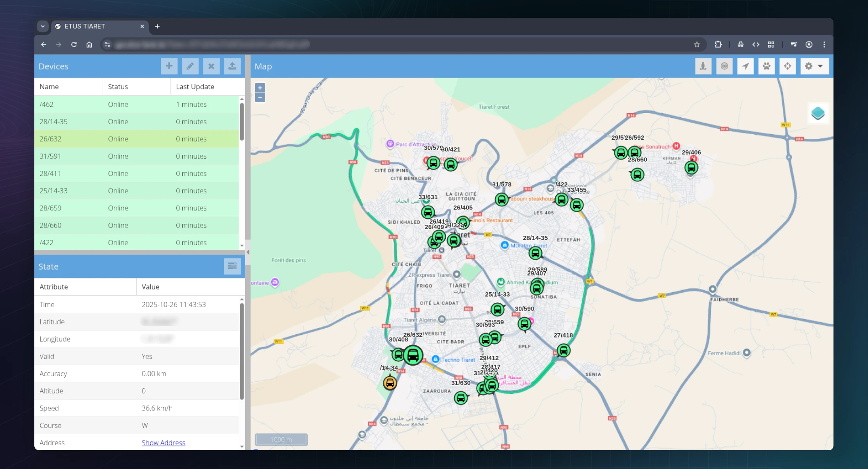Click the Show Address link
This screenshot has height=469, width=868.
tap(163, 442)
